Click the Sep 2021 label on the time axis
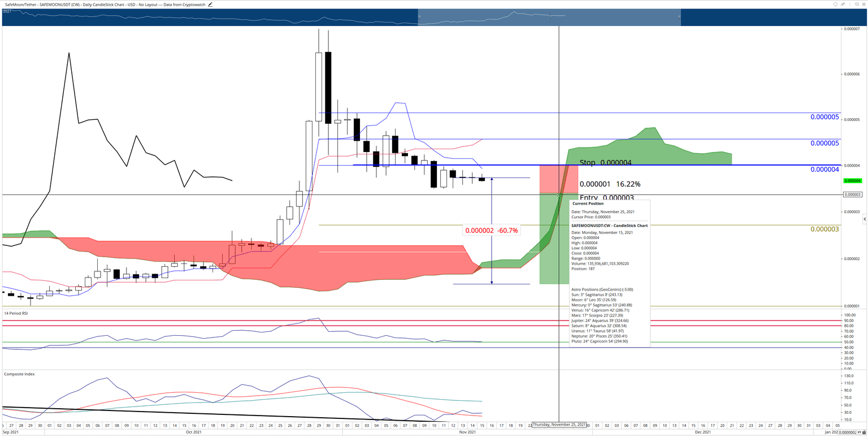Viewport: 868px width, 437px height. point(10,432)
